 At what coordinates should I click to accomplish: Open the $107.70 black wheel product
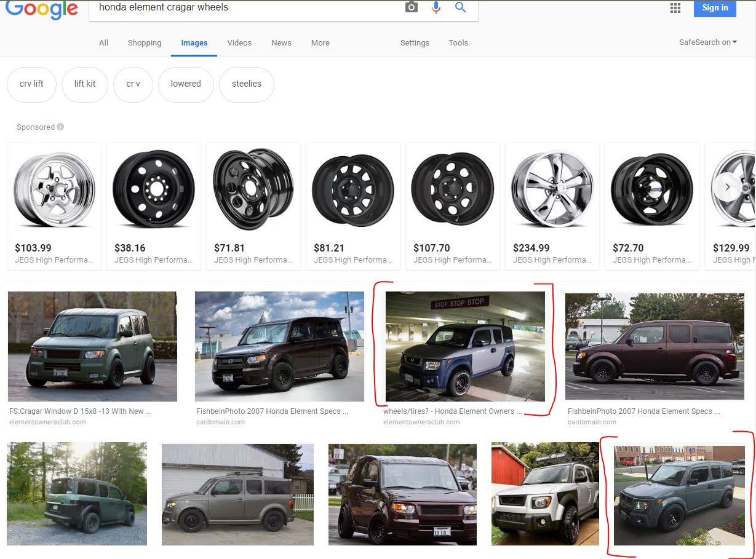[x=453, y=206]
